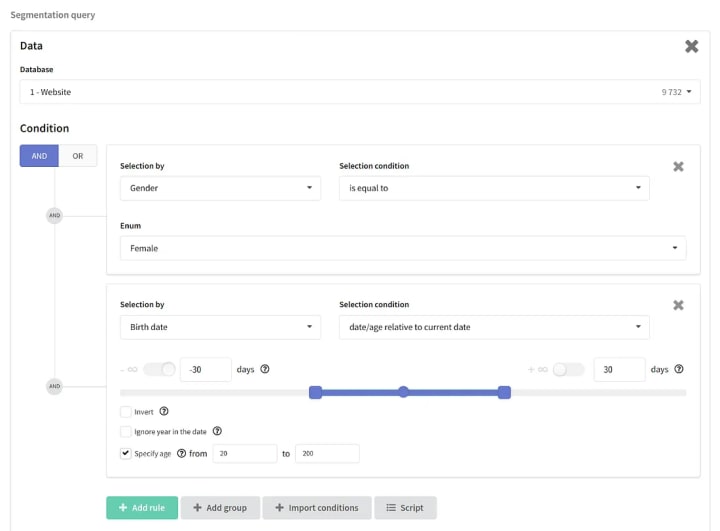Click the Add group button
This screenshot has height=531, width=720.
pyautogui.click(x=220, y=508)
